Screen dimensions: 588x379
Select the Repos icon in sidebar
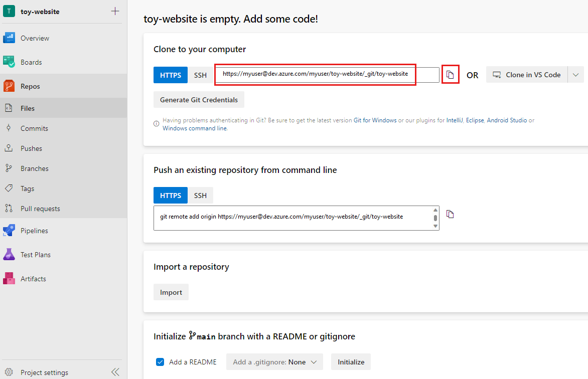(9, 86)
